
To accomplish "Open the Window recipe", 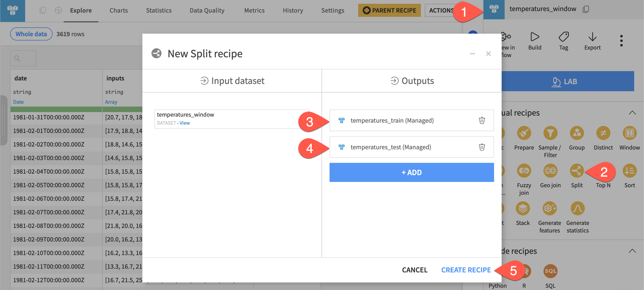I will [630, 133].
